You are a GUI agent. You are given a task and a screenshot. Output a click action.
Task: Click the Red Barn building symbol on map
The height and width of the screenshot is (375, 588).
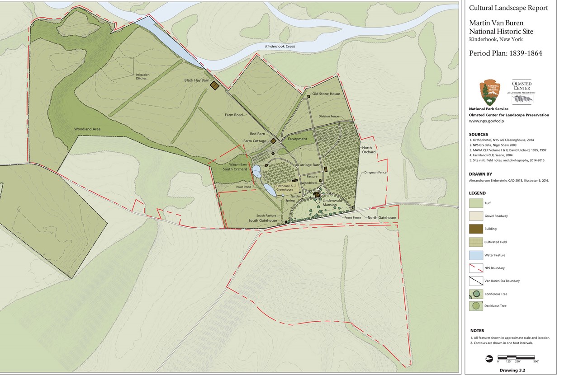[x=273, y=141]
